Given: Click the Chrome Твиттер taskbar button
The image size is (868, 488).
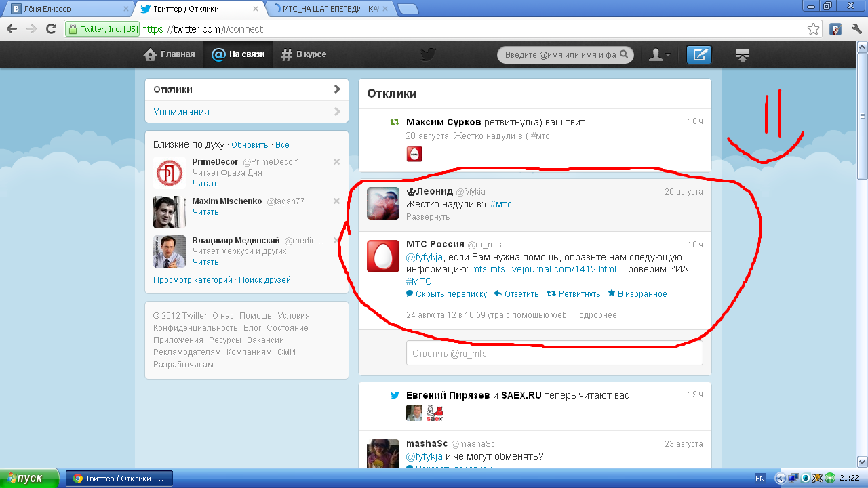Looking at the screenshot, I should 119,478.
